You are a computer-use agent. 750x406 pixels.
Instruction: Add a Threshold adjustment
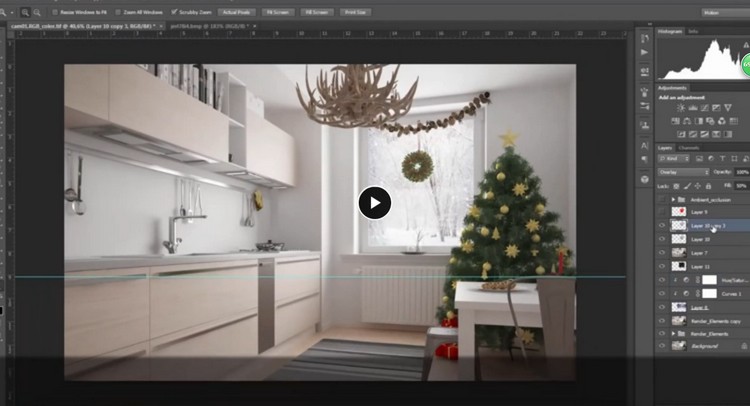(704, 134)
